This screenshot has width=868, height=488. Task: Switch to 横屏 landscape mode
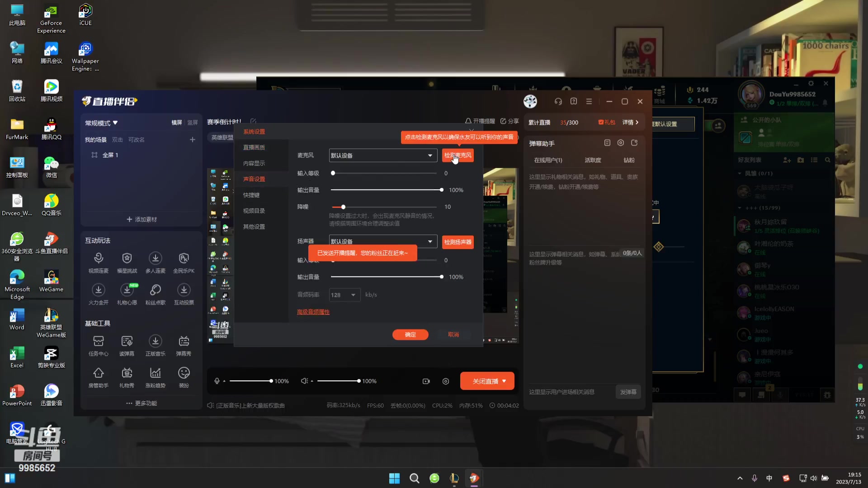[x=177, y=122]
